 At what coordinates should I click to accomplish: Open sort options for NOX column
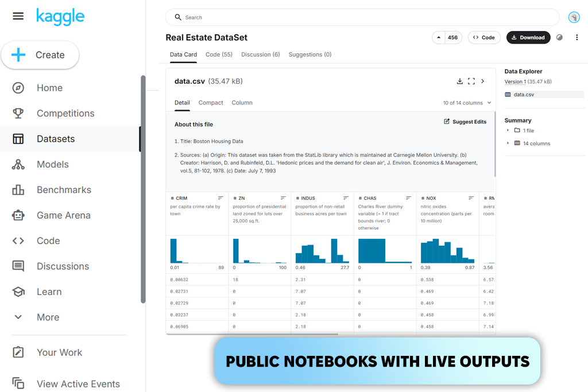(471, 198)
